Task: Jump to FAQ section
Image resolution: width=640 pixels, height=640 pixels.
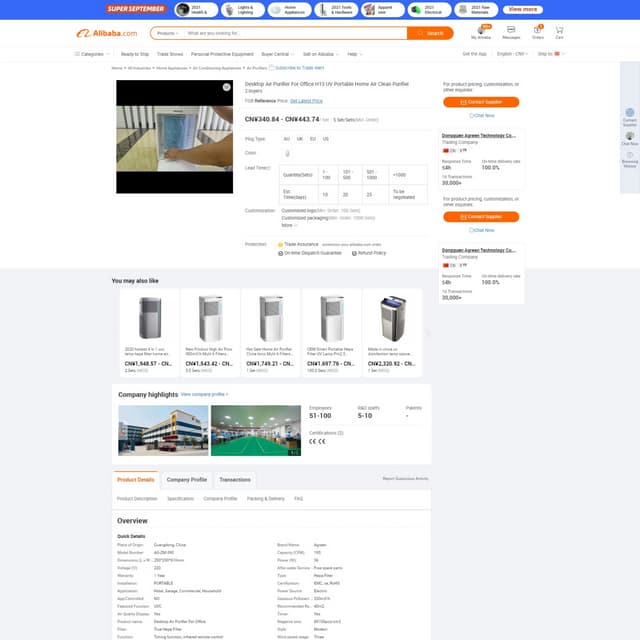Action: click(298, 498)
